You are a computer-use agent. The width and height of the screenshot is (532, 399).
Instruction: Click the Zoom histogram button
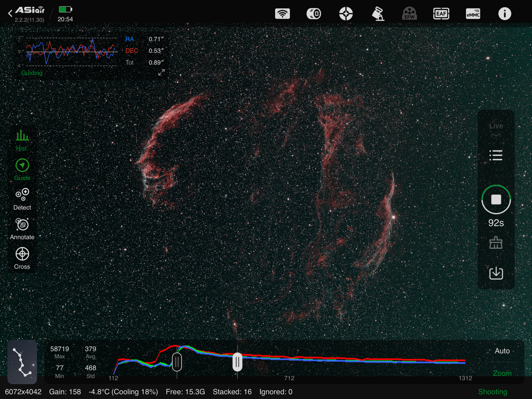502,373
